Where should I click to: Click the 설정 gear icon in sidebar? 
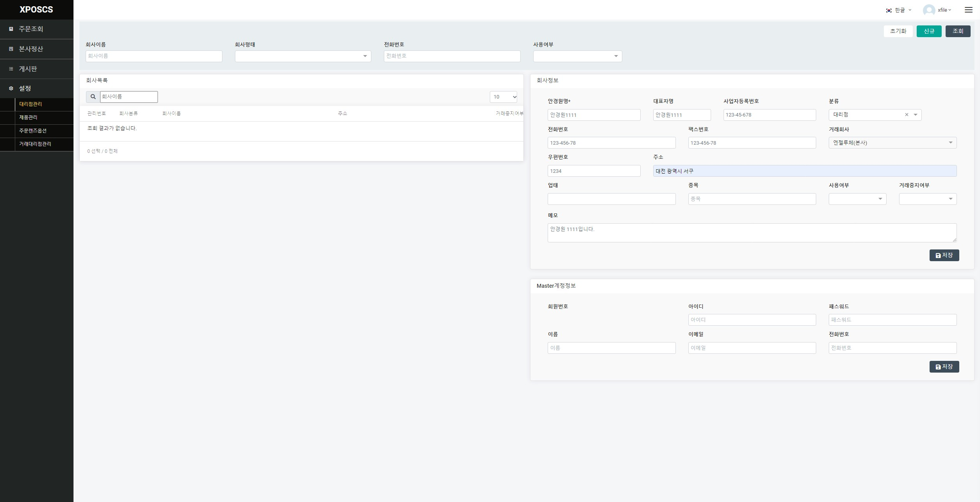(11, 88)
